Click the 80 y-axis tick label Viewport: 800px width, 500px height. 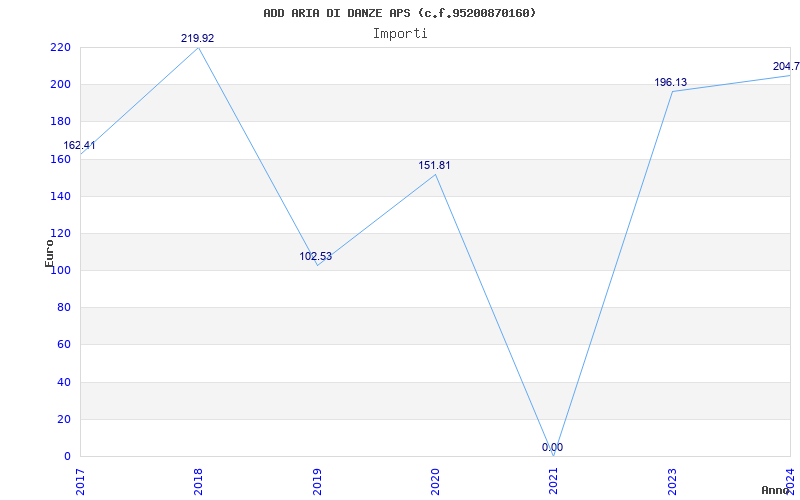pos(63,308)
